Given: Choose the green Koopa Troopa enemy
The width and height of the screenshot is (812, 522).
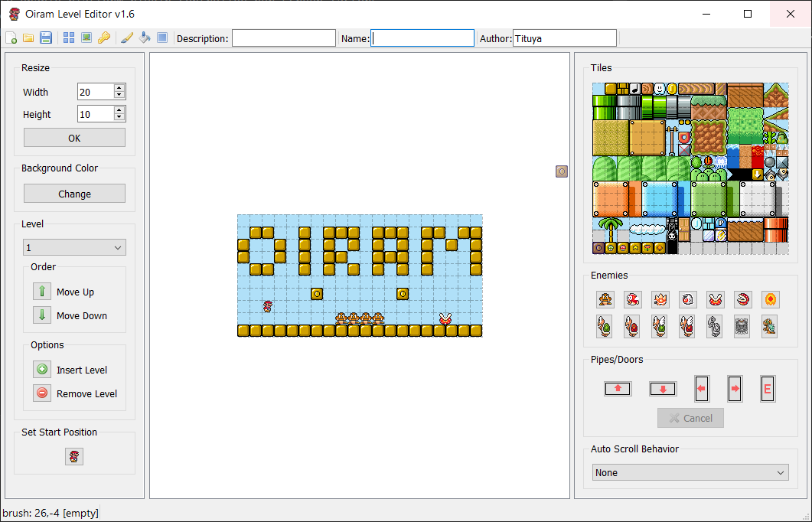Looking at the screenshot, I should [604, 327].
